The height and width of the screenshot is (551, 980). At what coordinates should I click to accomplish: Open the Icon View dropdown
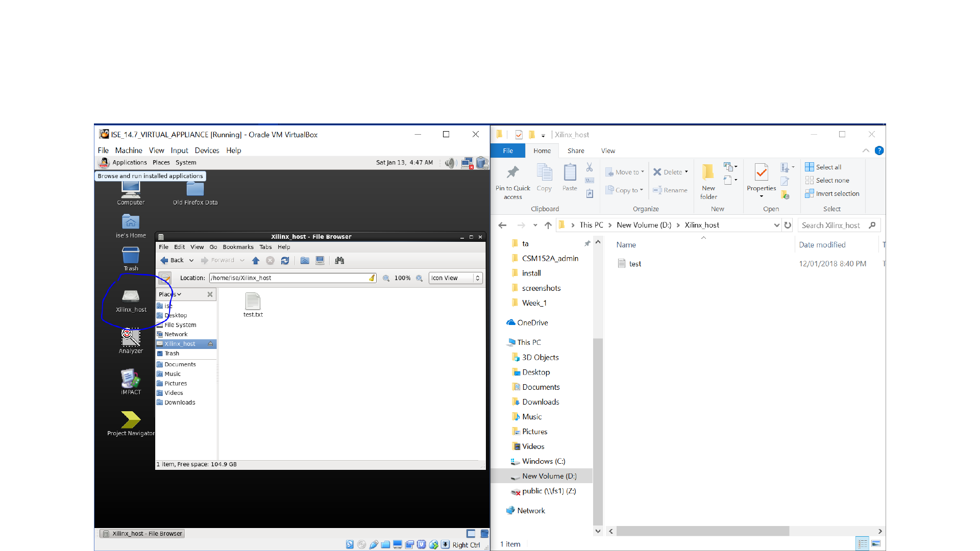click(455, 278)
